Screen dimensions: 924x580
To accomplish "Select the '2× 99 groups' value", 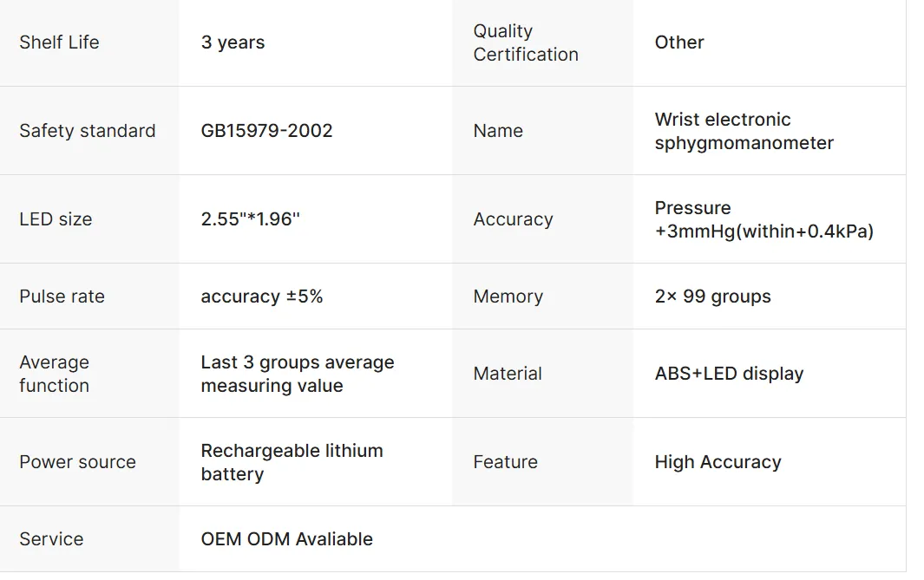I will 712,297.
